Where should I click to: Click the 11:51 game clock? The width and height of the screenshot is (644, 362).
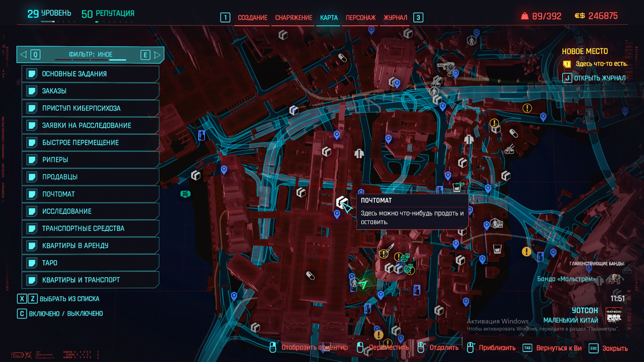click(x=617, y=299)
